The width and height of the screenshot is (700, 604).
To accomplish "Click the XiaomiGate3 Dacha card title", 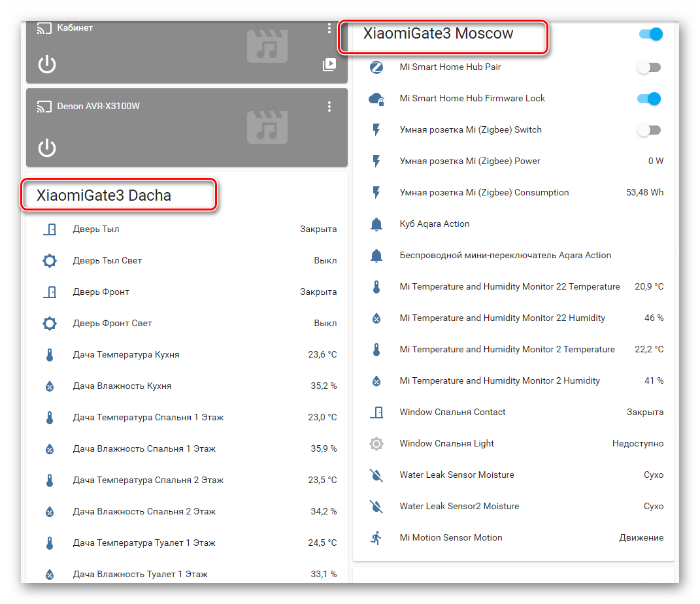I will click(x=104, y=195).
